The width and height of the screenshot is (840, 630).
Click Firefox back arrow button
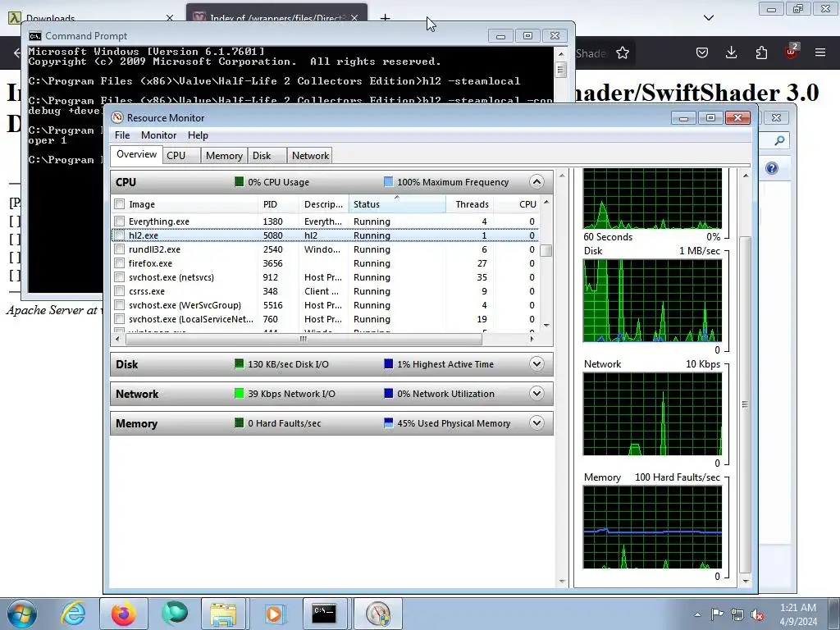(16, 52)
